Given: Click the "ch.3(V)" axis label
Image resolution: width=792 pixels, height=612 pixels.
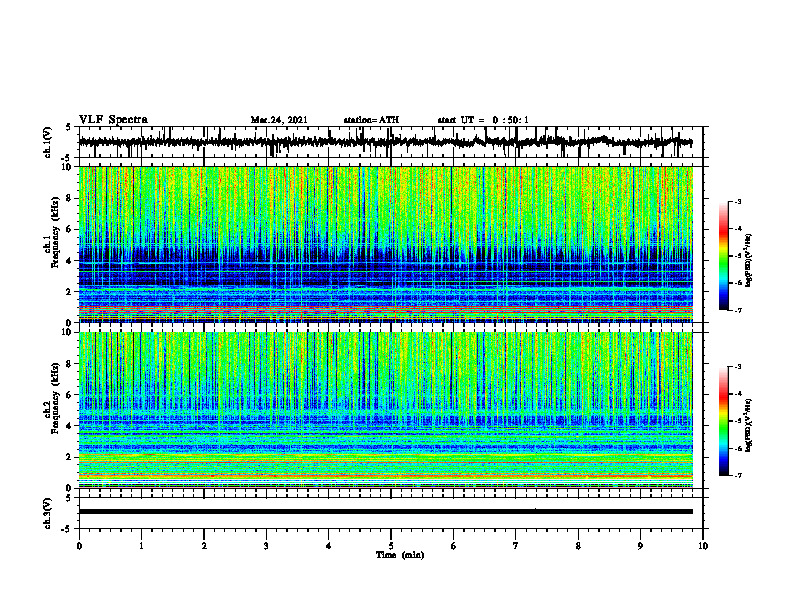Looking at the screenshot, I should [48, 514].
